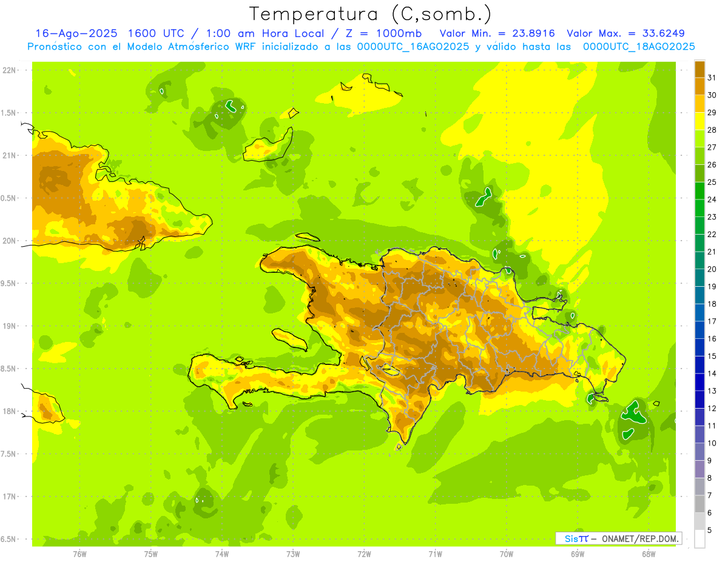
Task: Click the '69W' longitude tick label
Action: 578,554
